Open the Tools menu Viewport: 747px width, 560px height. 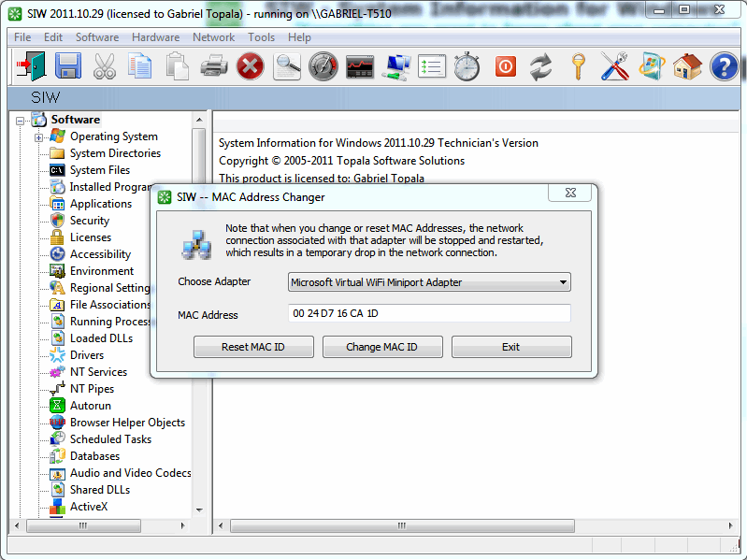coord(261,37)
